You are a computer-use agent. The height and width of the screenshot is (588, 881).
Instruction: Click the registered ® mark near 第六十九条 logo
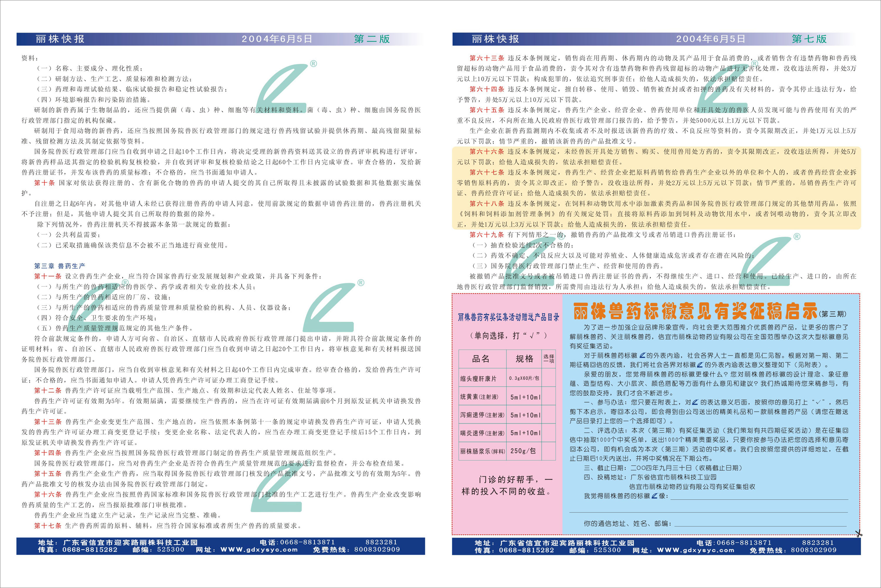[797, 237]
